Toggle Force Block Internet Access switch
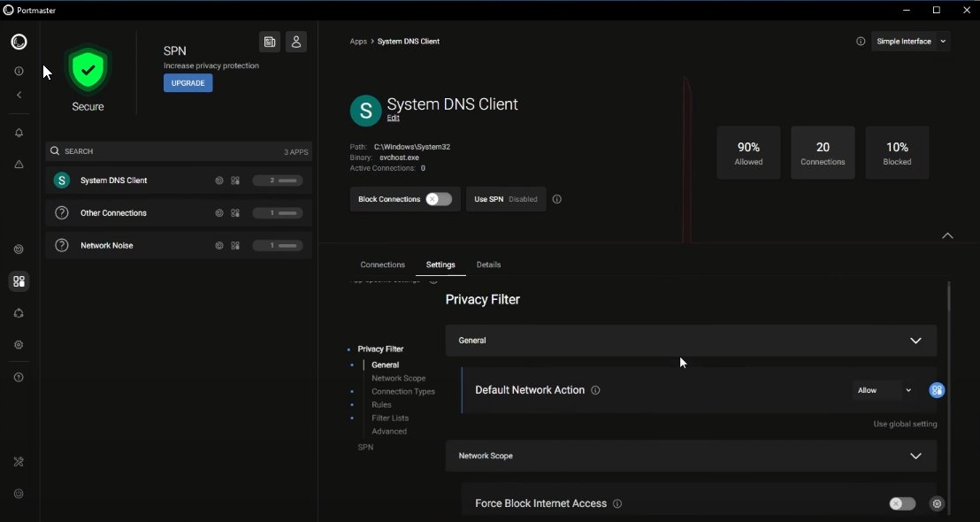Viewport: 980px width, 522px height. click(902, 504)
